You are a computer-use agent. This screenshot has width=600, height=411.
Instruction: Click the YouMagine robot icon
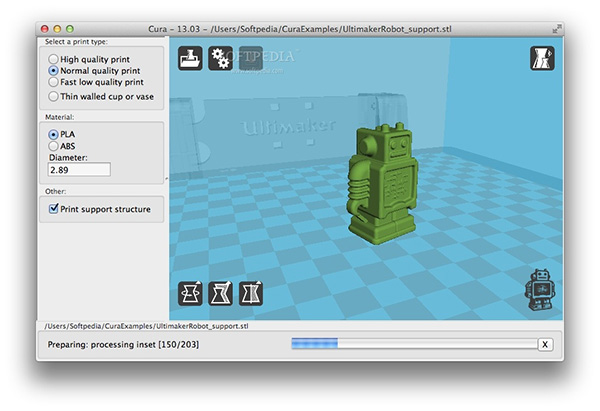pyautogui.click(x=540, y=290)
